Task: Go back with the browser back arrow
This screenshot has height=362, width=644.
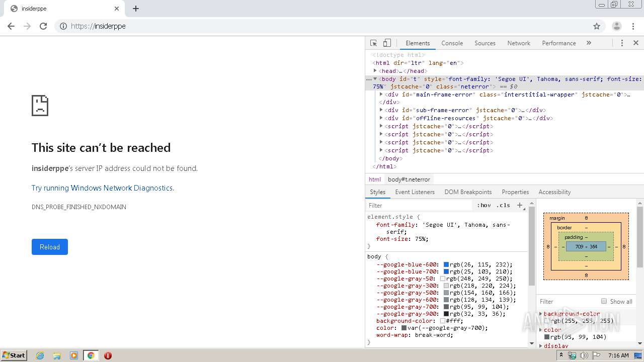Action: pyautogui.click(x=11, y=26)
